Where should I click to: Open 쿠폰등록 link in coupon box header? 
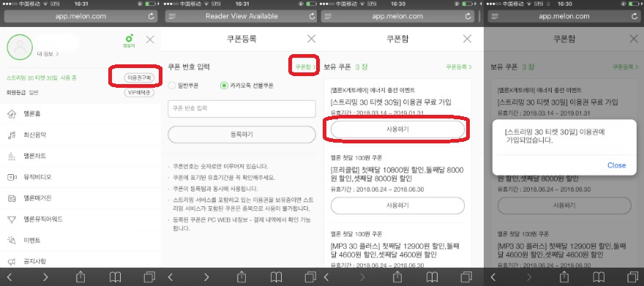pos(459,67)
